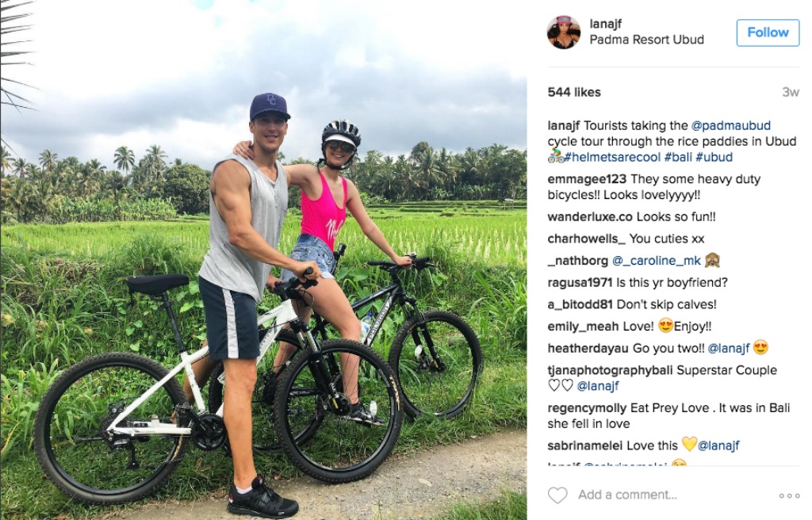View the 544 likes list
Screen dimensions: 812x520
click(x=574, y=92)
